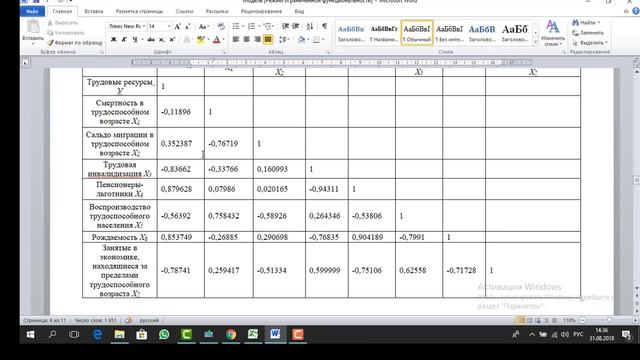Click the Decrease Indent icon
This screenshot has height=360, width=640.
tap(285, 27)
